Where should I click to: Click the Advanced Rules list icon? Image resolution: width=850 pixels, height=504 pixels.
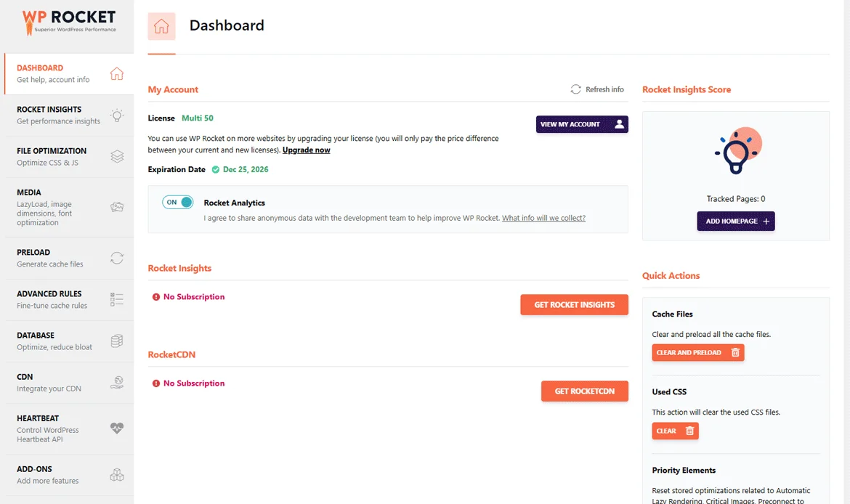pyautogui.click(x=117, y=299)
